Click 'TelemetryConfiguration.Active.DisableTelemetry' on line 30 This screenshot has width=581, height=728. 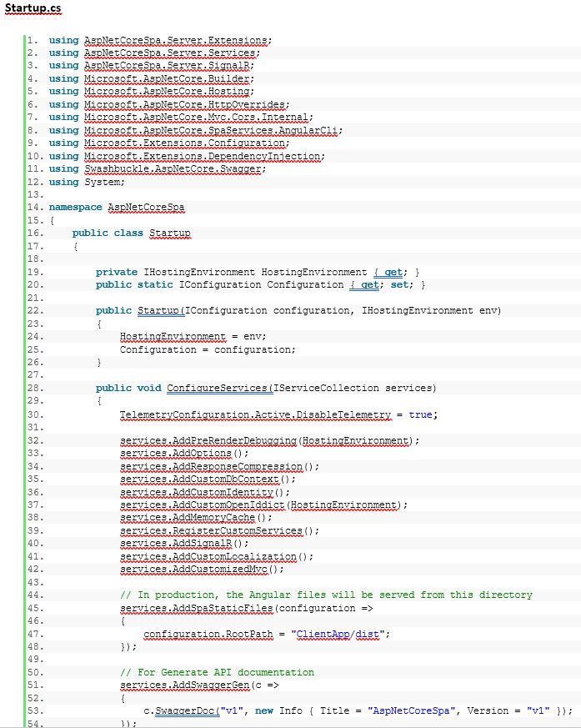[x=255, y=414]
